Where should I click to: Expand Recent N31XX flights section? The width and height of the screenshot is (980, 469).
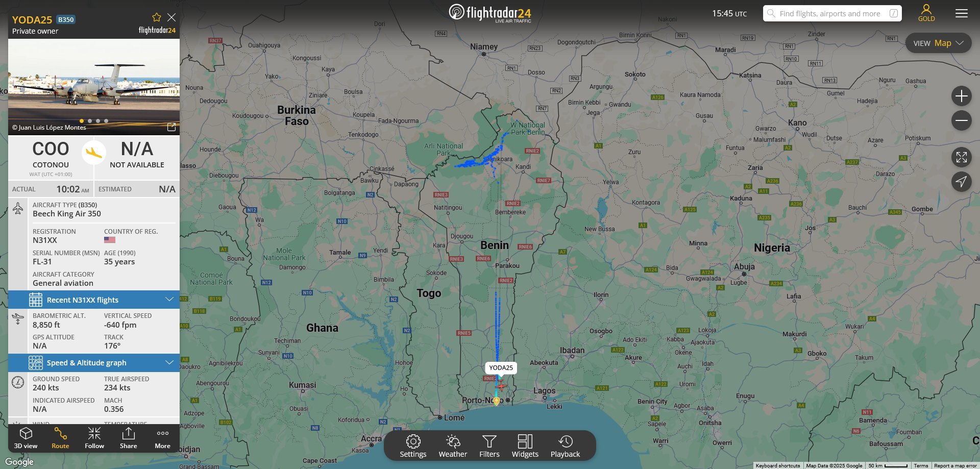tap(94, 300)
